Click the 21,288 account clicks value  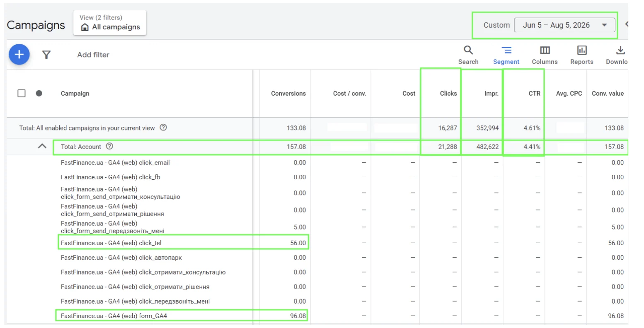click(448, 147)
